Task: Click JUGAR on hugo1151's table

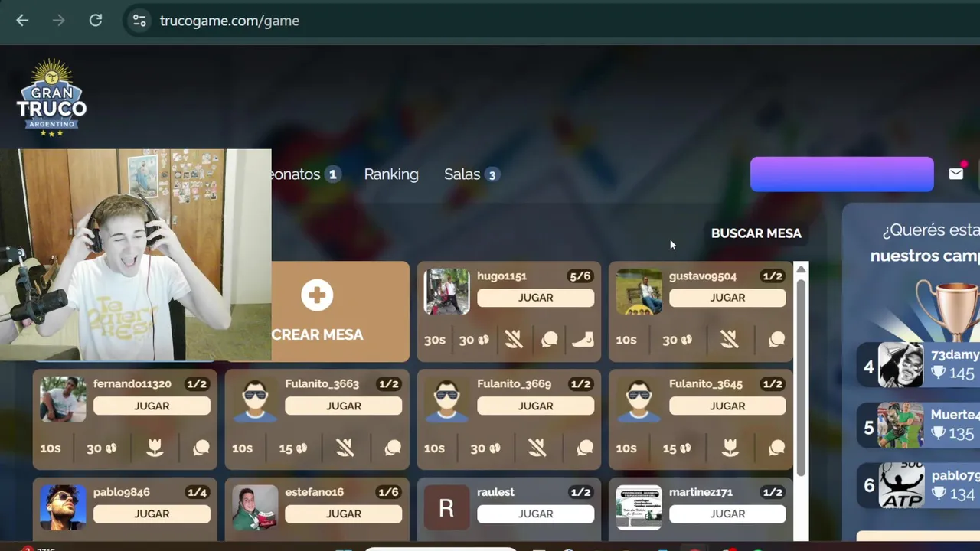Action: click(x=535, y=298)
